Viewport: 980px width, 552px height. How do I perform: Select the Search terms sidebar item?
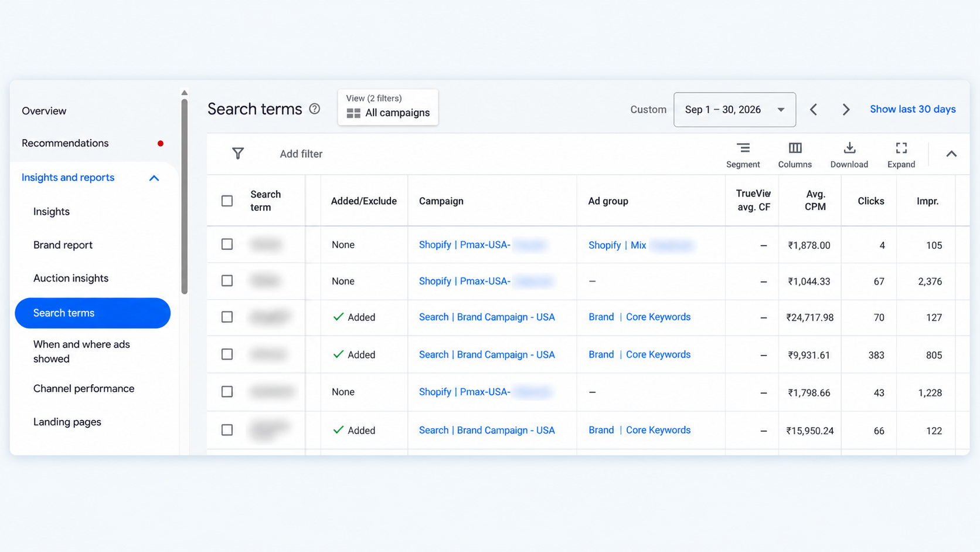point(93,313)
